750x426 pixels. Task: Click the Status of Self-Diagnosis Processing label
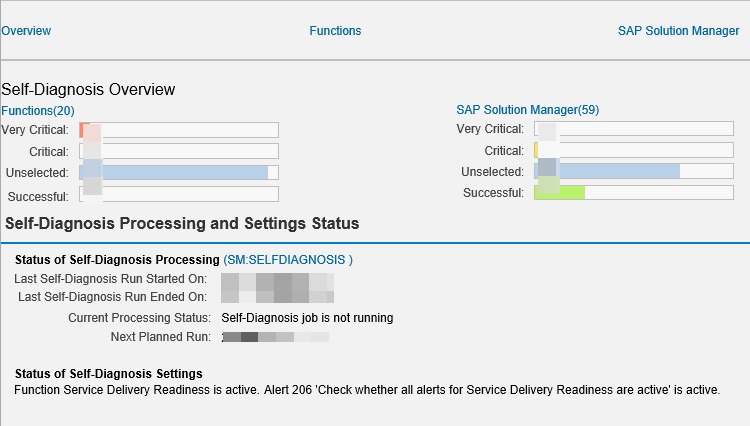(x=117, y=260)
